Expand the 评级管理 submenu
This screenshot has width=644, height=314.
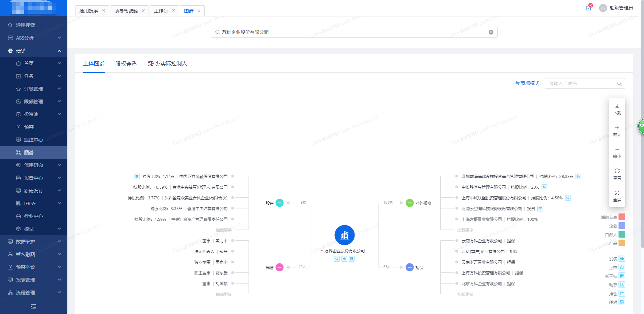pyautogui.click(x=34, y=89)
